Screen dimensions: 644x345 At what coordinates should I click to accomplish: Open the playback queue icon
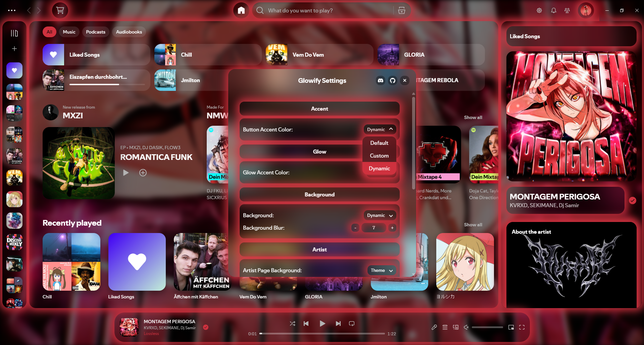pos(445,327)
